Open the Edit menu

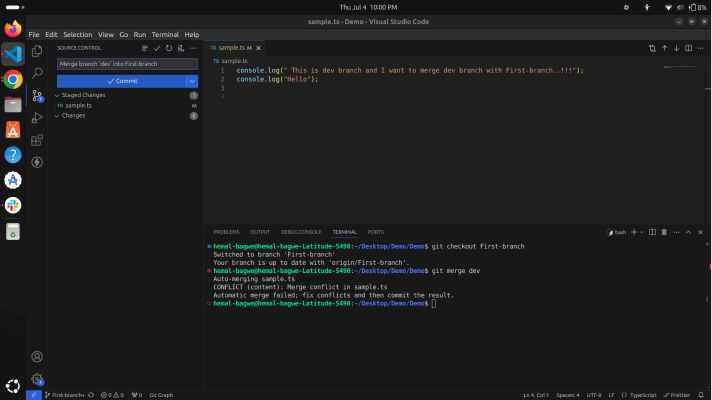tap(51, 35)
